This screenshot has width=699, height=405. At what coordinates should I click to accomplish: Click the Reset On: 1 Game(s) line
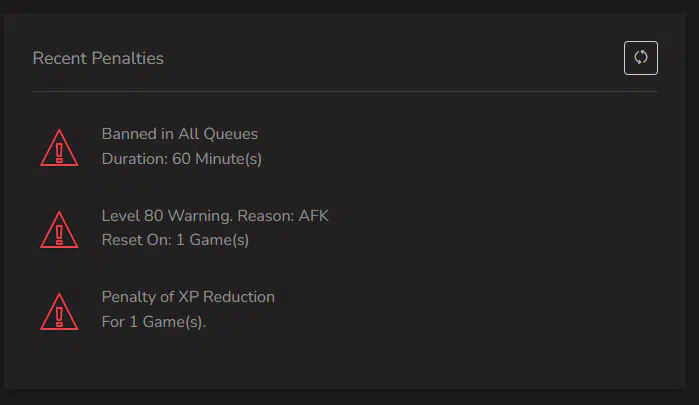pos(175,240)
